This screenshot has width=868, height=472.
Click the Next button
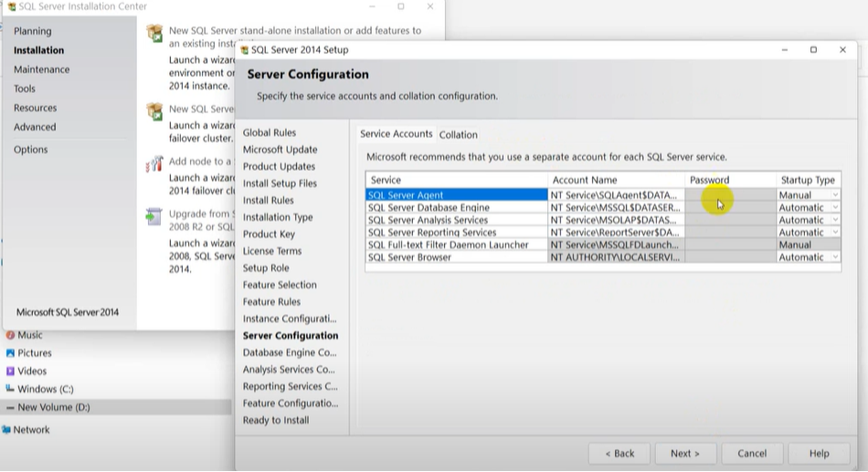684,454
